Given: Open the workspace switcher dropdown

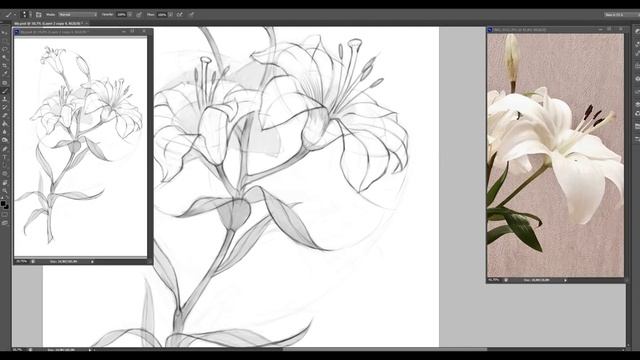Looking at the screenshot, I should point(622,15).
